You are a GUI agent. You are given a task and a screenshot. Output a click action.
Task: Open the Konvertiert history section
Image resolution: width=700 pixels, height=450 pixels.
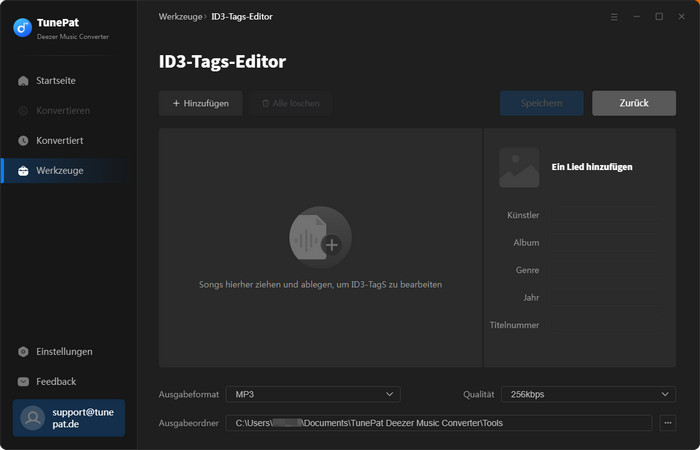[x=67, y=141]
